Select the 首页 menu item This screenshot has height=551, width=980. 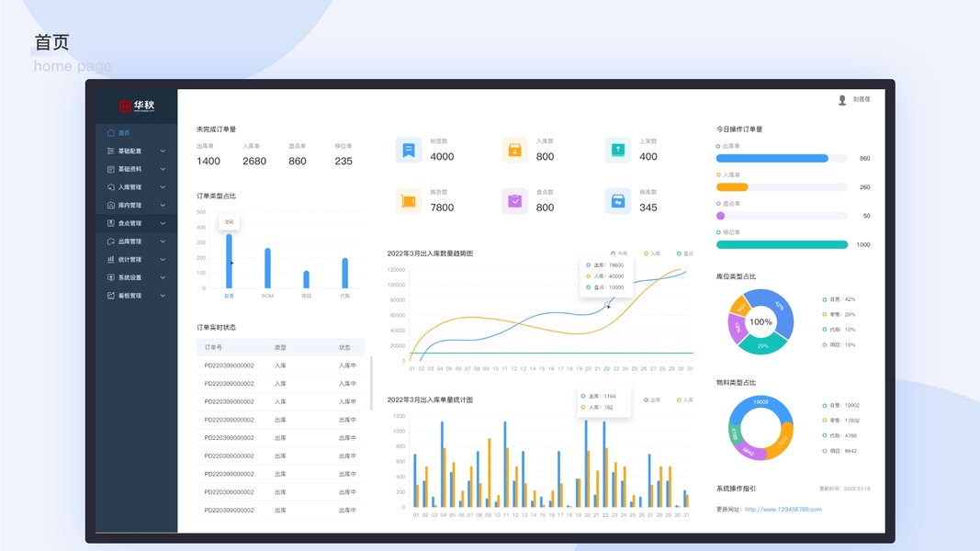(x=136, y=133)
